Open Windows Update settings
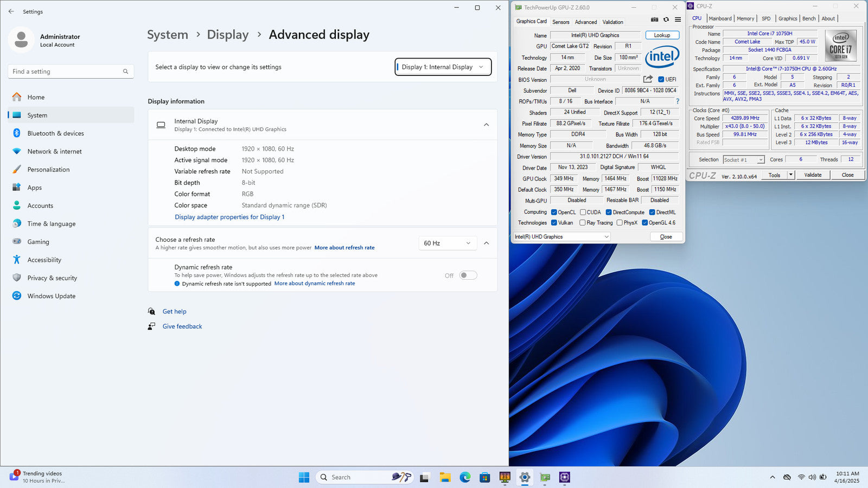868x488 pixels. tap(71, 296)
